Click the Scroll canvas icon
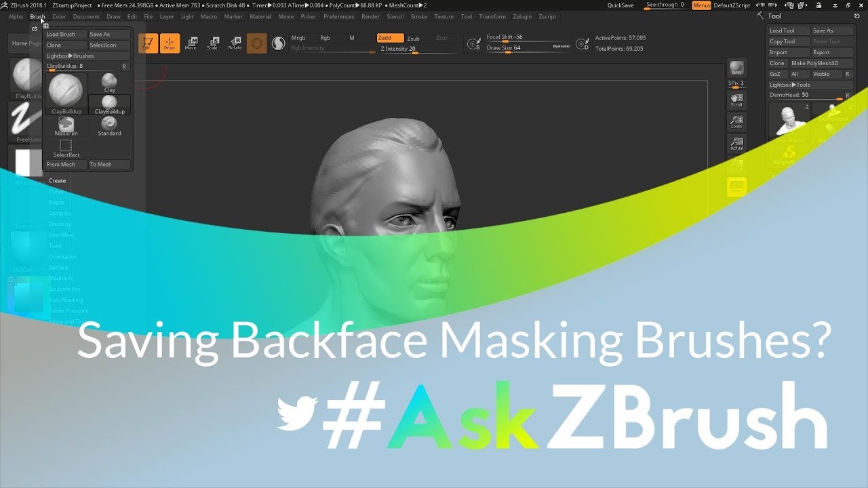 (736, 100)
